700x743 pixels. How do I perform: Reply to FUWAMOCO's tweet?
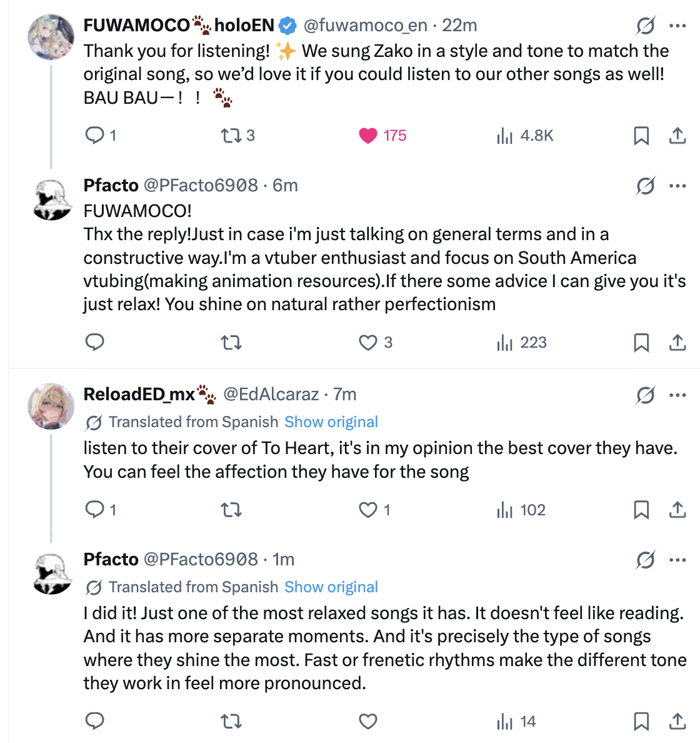click(94, 135)
